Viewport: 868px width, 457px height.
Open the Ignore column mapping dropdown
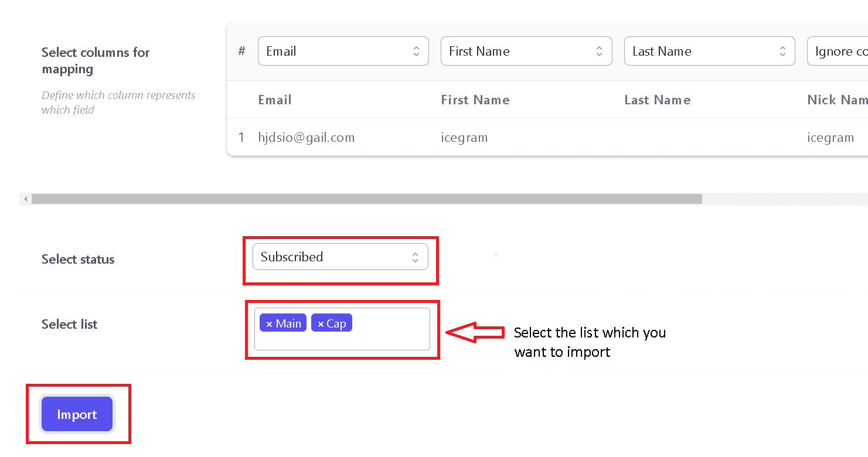[x=838, y=51]
